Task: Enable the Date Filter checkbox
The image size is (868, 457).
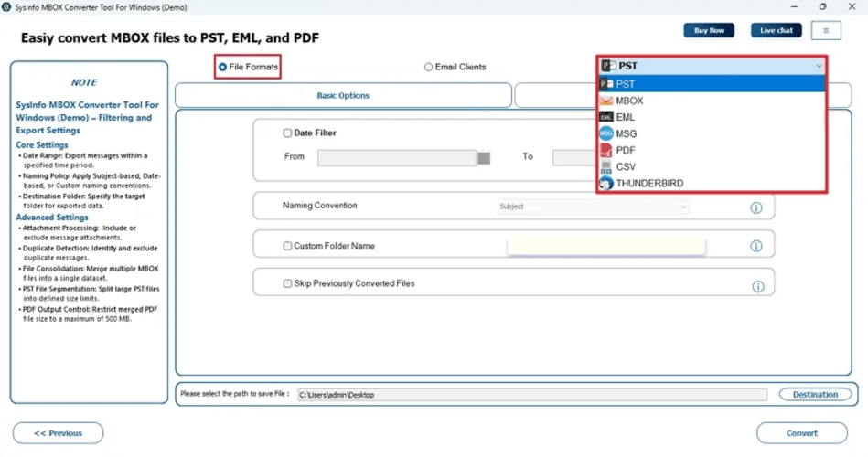Action: [x=287, y=133]
